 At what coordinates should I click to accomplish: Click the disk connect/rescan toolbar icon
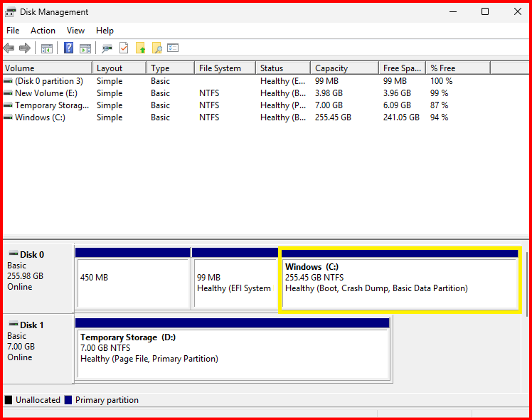107,48
